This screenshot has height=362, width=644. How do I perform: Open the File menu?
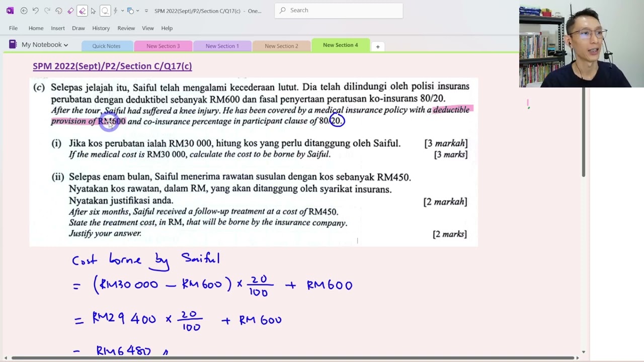pos(13,28)
